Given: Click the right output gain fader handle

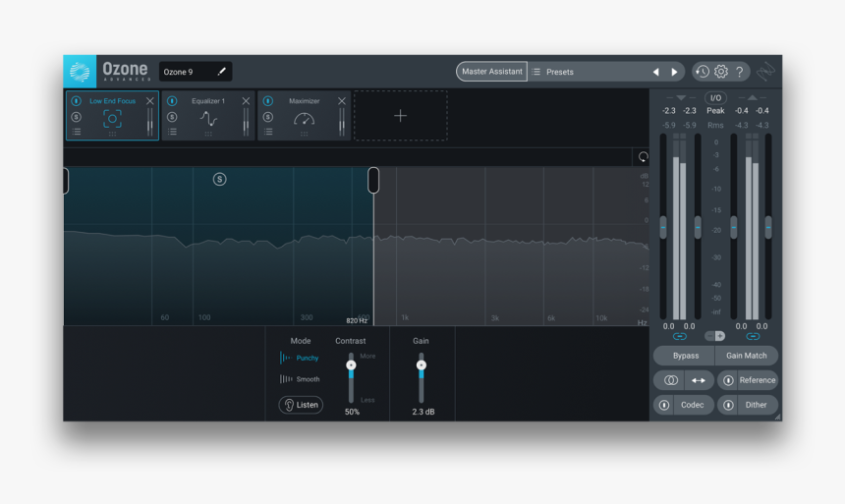Looking at the screenshot, I should [x=768, y=228].
